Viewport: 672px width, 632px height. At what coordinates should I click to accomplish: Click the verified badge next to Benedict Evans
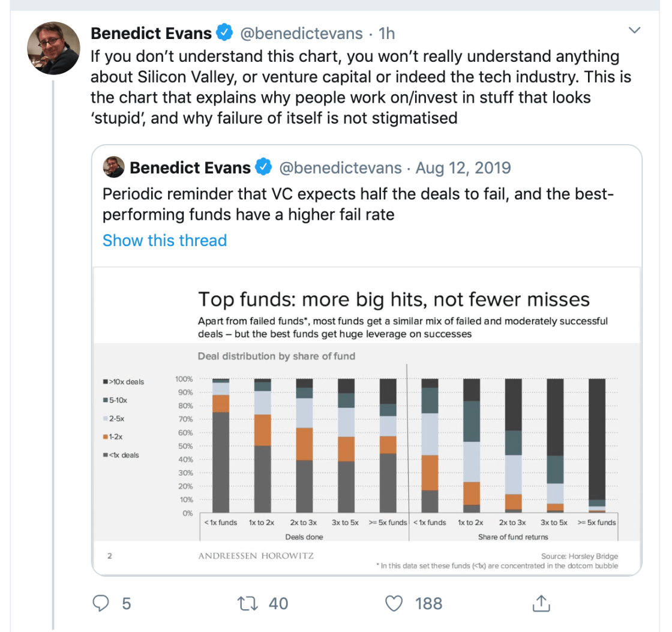coord(223,33)
